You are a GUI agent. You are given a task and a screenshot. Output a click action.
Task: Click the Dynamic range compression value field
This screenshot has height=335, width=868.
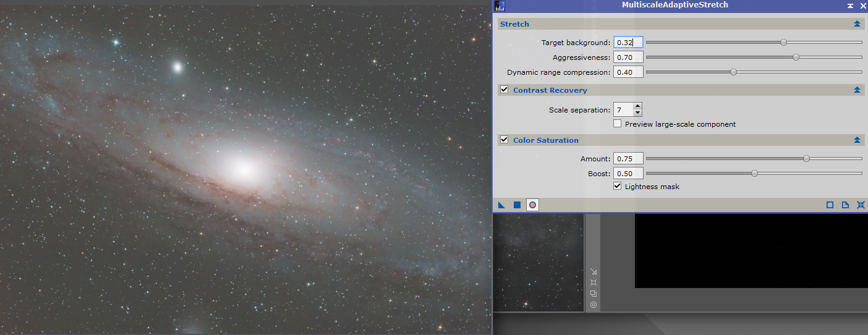pos(628,72)
